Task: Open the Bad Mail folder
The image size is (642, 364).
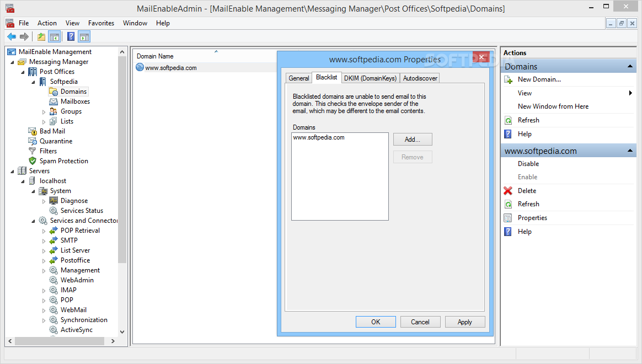Action: pyautogui.click(x=52, y=131)
